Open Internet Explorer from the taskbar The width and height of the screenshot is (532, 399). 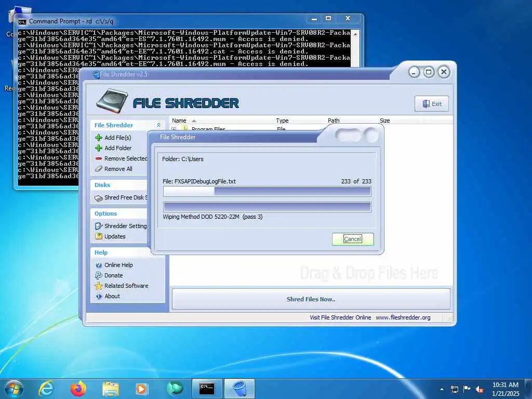[x=46, y=389]
